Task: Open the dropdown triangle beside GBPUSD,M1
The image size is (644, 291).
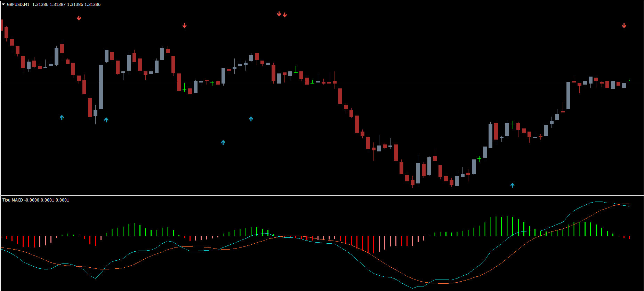Action: [3, 5]
